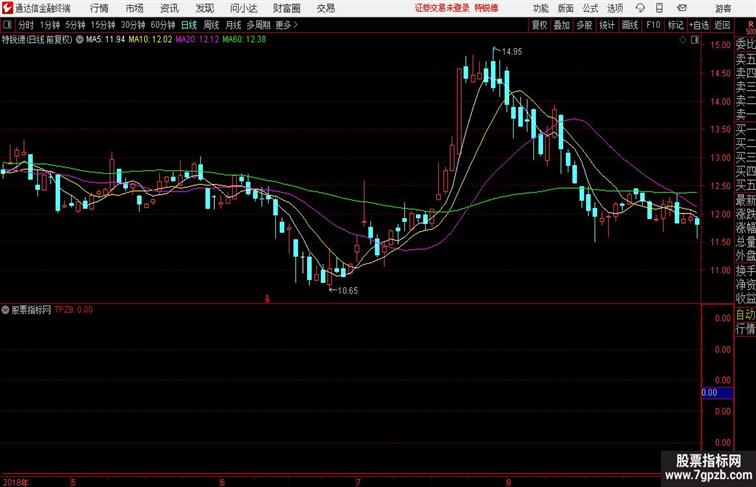Switch to the 分时 chart period
The image size is (756, 487).
[26, 25]
